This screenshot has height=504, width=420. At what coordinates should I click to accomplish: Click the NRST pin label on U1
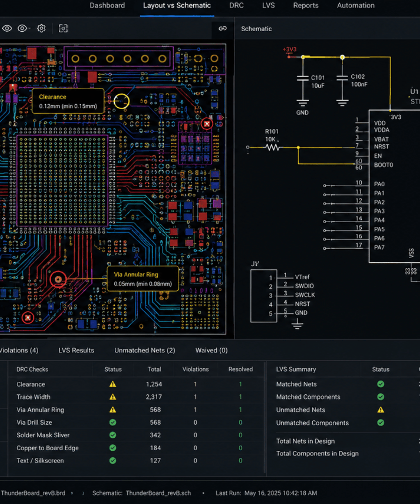pos(381,147)
